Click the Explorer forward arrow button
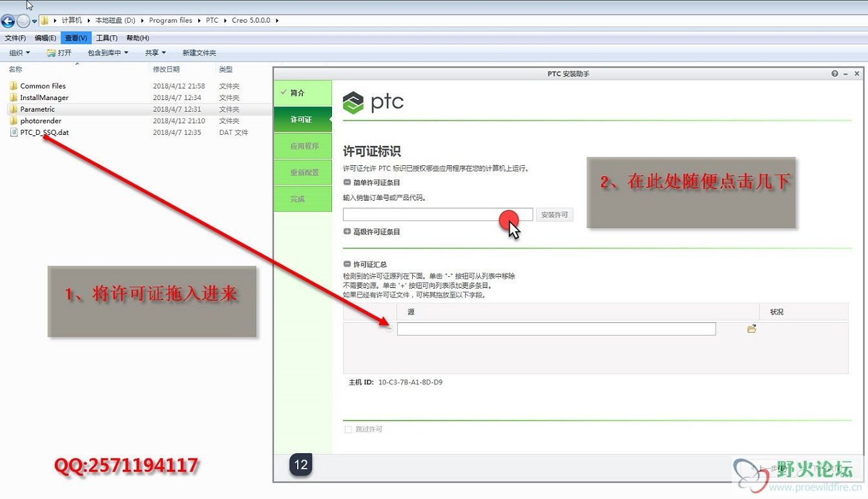This screenshot has height=499, width=868. [x=23, y=21]
